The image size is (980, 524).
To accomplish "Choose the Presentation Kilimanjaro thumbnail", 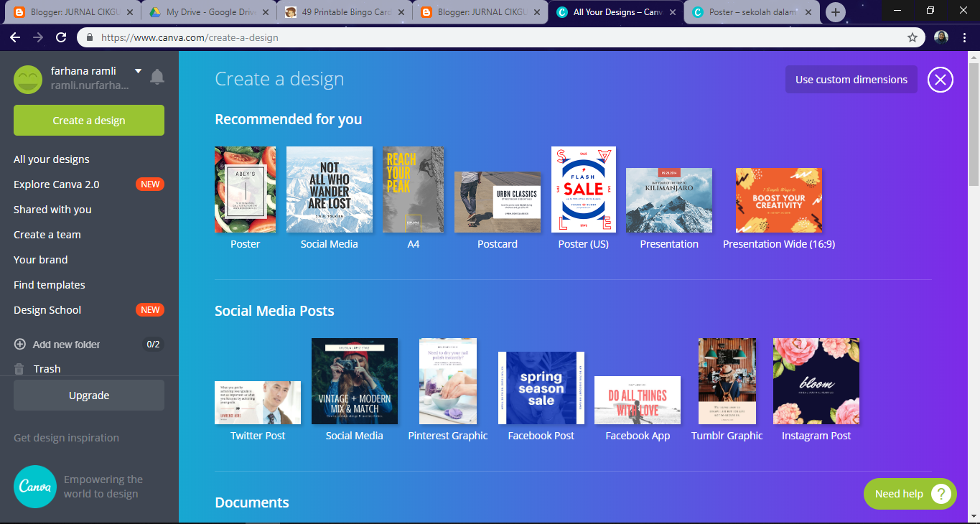I will 669,200.
